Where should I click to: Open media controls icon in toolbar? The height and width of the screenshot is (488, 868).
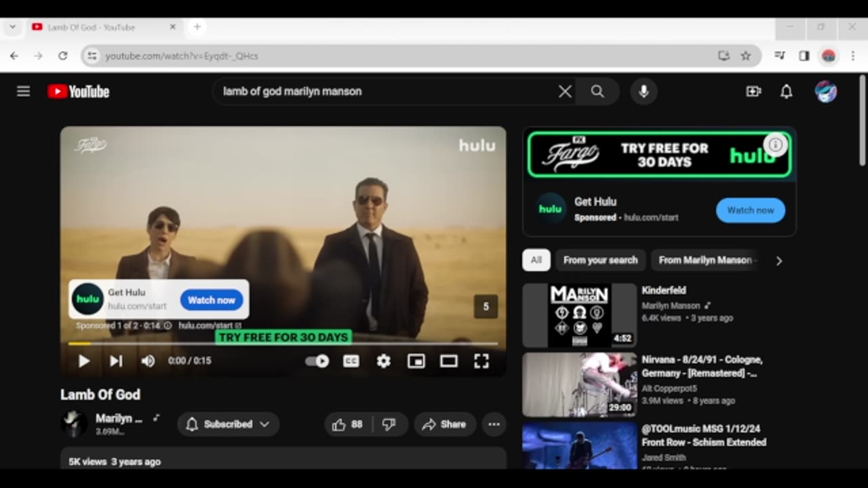[x=780, y=56]
